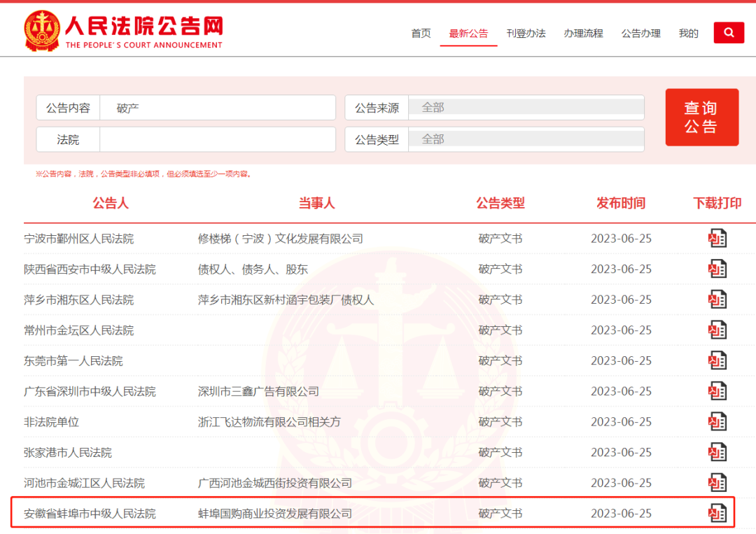Image resolution: width=756 pixels, height=534 pixels.
Task: Click party 修楼梯（宁波）文化发展有限公司
Action: click(x=280, y=239)
